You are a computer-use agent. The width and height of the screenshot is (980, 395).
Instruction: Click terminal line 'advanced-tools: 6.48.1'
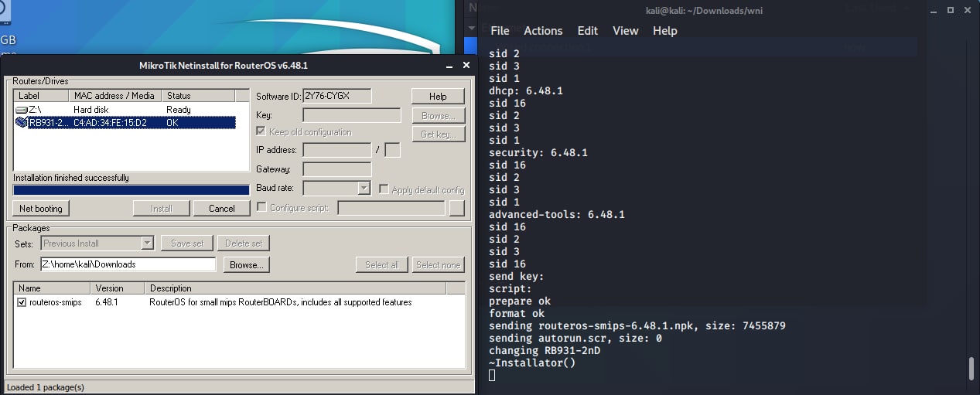557,214
